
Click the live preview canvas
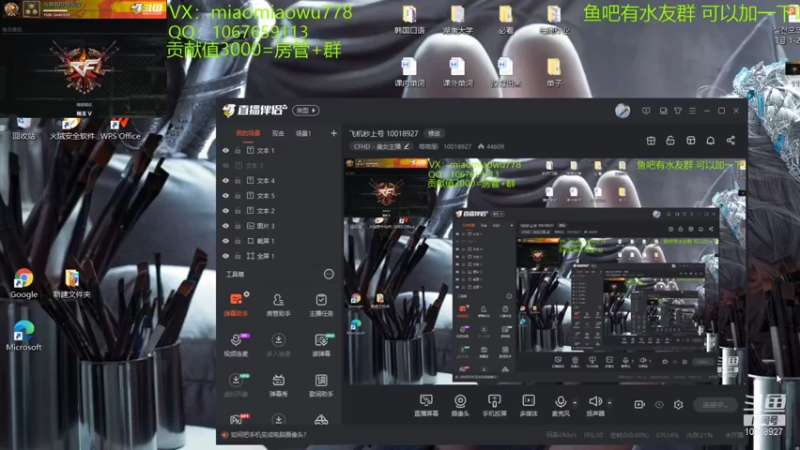point(544,271)
